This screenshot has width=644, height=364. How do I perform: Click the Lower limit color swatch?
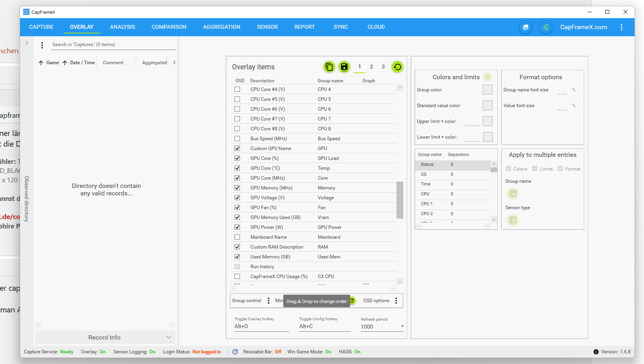(488, 137)
